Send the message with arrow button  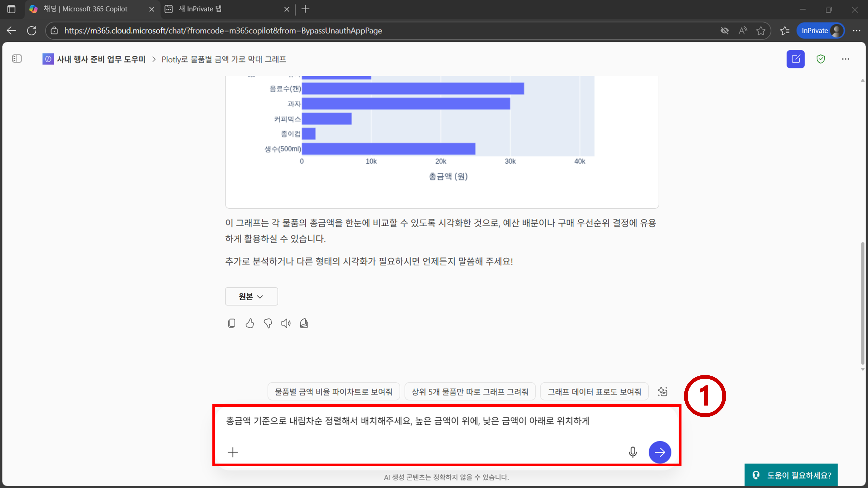point(659,452)
